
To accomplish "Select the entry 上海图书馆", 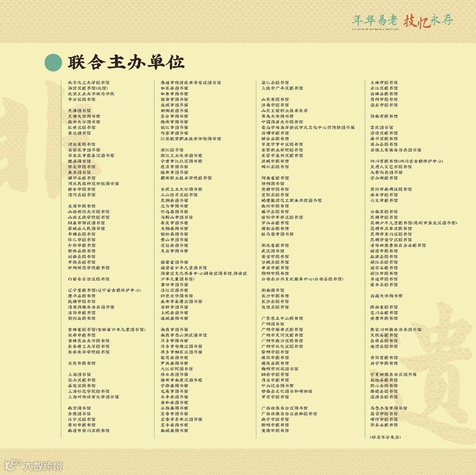I will tap(79, 374).
